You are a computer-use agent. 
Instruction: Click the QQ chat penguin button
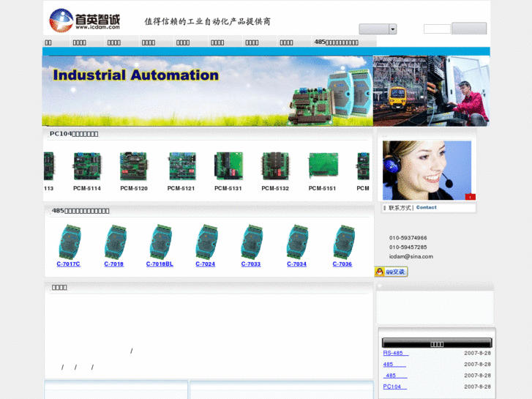[391, 272]
